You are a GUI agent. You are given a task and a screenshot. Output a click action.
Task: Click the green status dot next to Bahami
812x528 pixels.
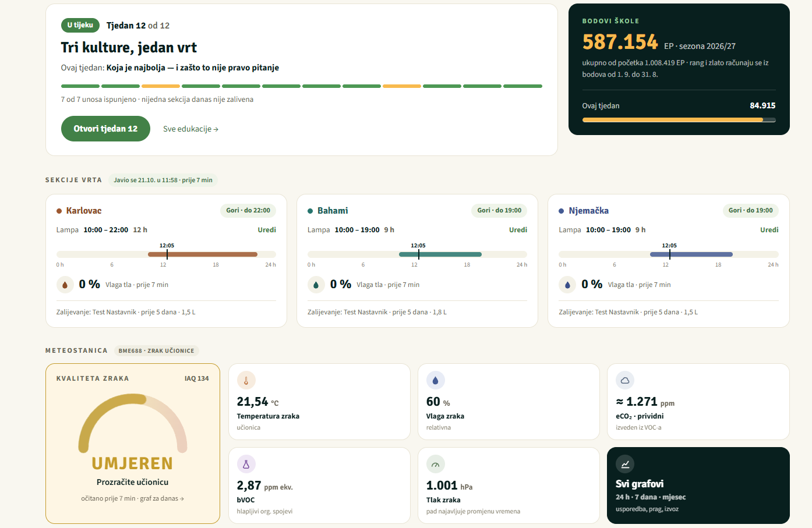click(x=310, y=211)
